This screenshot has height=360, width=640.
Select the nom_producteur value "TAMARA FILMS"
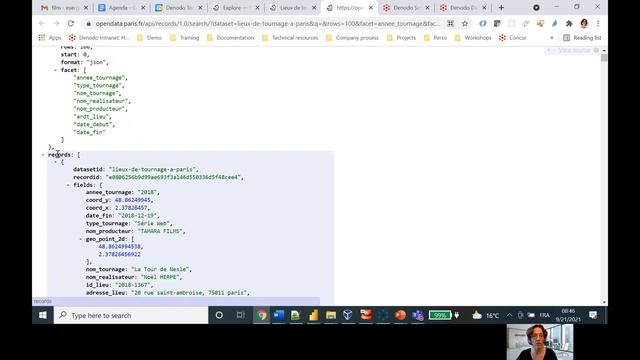[160, 231]
